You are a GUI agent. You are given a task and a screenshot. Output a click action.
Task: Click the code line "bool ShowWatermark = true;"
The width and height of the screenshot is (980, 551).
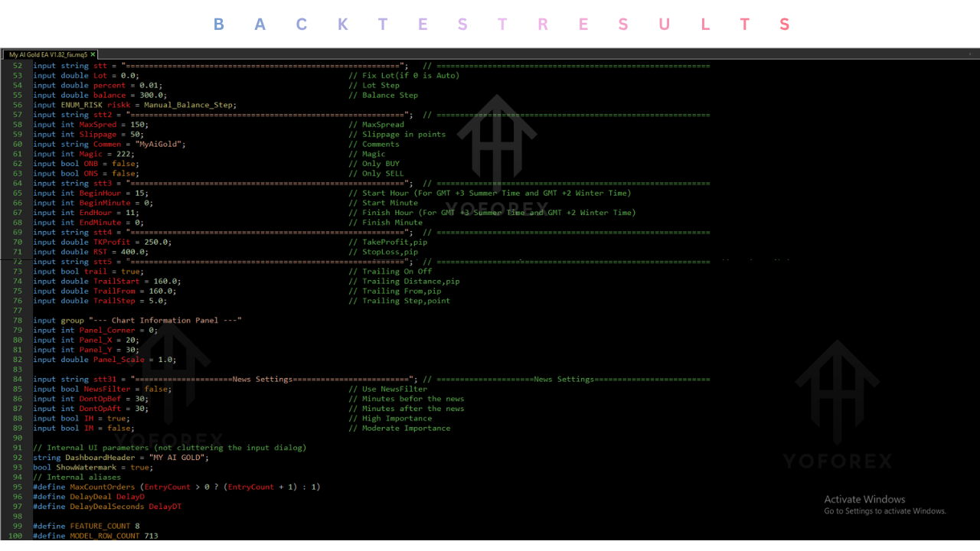[93, 468]
